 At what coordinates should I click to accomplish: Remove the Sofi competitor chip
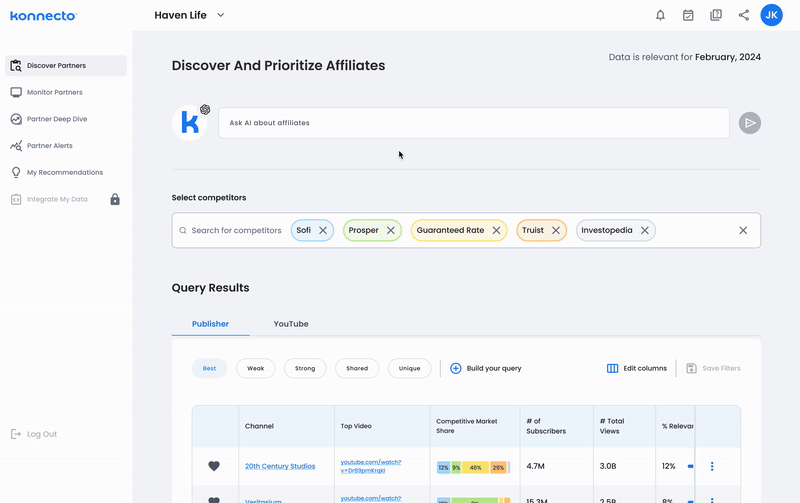coord(323,230)
